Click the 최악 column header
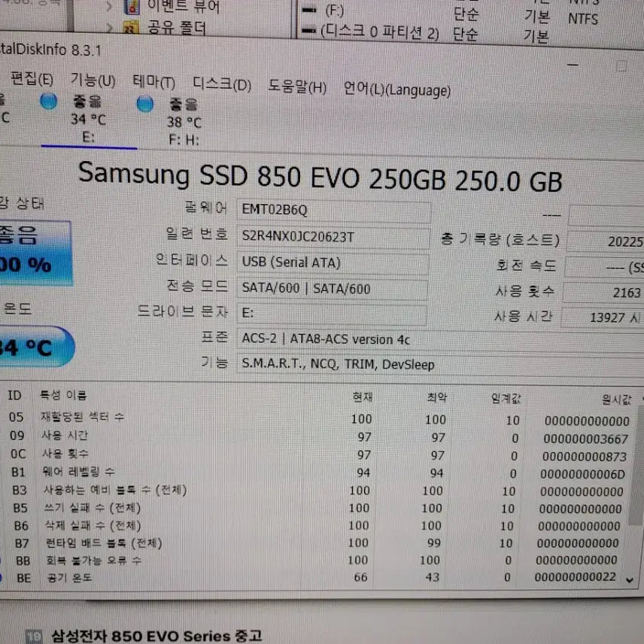 (437, 397)
